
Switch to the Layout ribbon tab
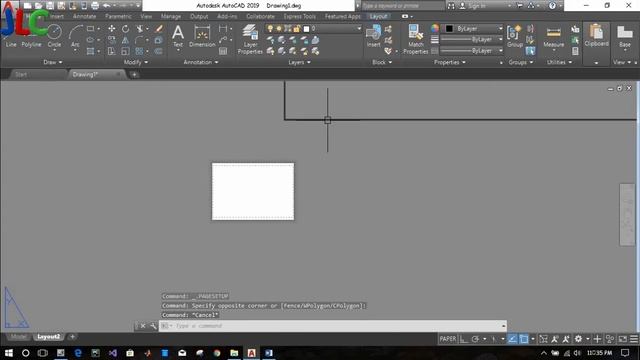378,16
